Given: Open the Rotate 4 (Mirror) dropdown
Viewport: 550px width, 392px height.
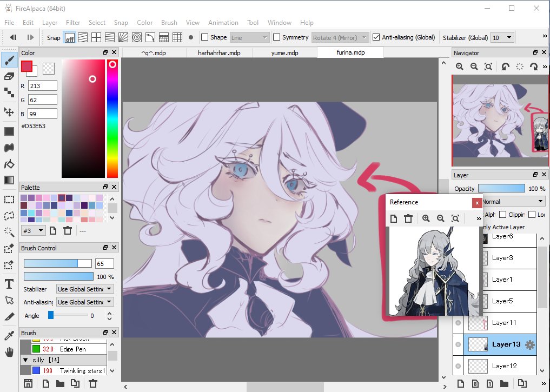Looking at the screenshot, I should point(340,37).
